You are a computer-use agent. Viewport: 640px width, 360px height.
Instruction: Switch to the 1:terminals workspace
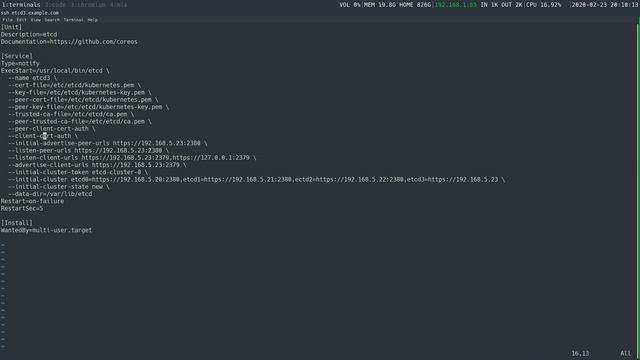[x=21, y=5]
